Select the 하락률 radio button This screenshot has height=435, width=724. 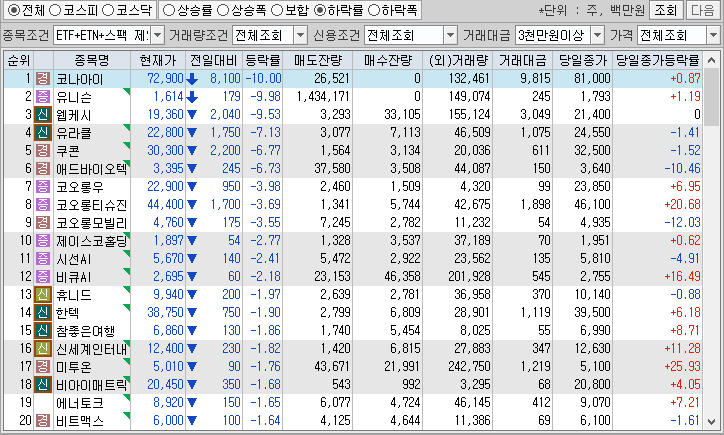(320, 10)
